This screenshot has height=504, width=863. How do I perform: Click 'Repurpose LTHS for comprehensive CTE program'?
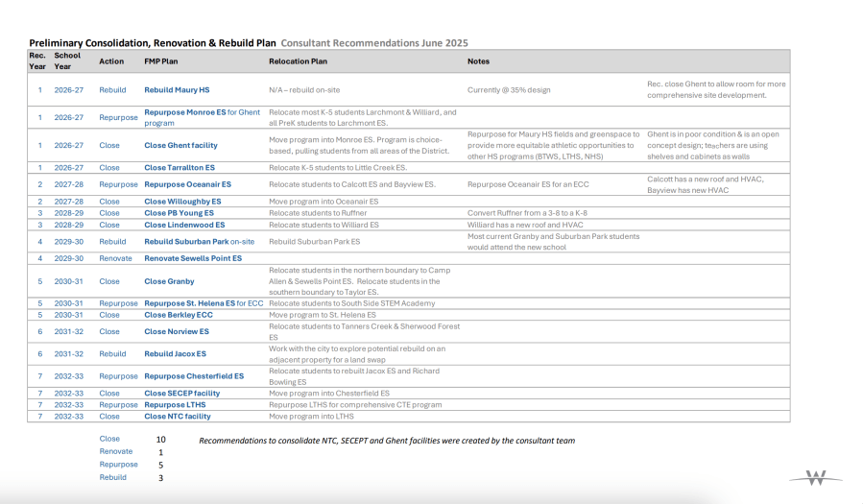(x=355, y=405)
